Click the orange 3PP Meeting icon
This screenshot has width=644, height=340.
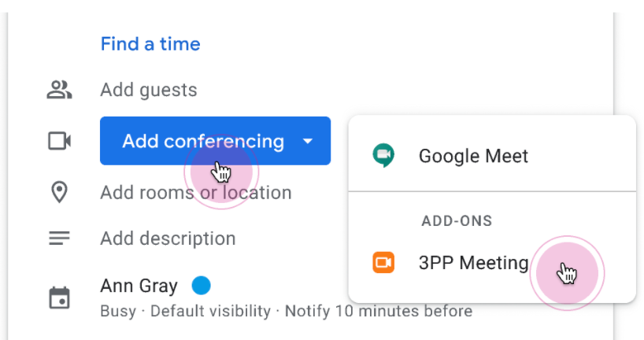coord(383,262)
